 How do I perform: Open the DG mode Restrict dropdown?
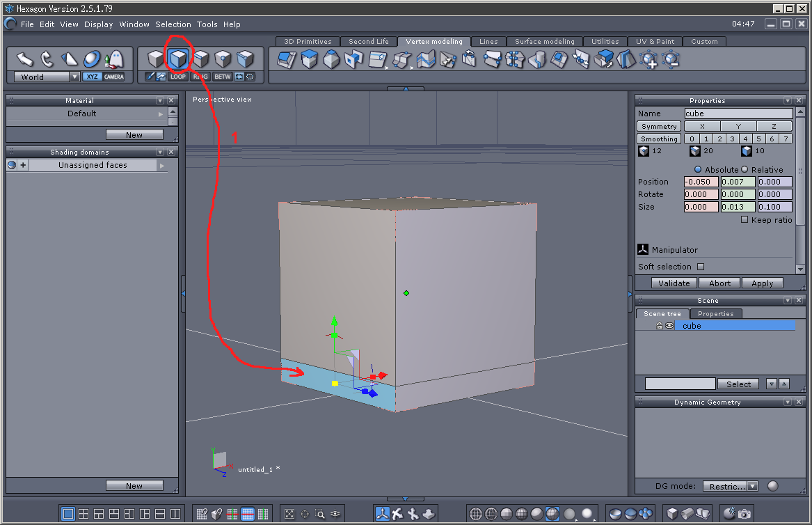753,486
